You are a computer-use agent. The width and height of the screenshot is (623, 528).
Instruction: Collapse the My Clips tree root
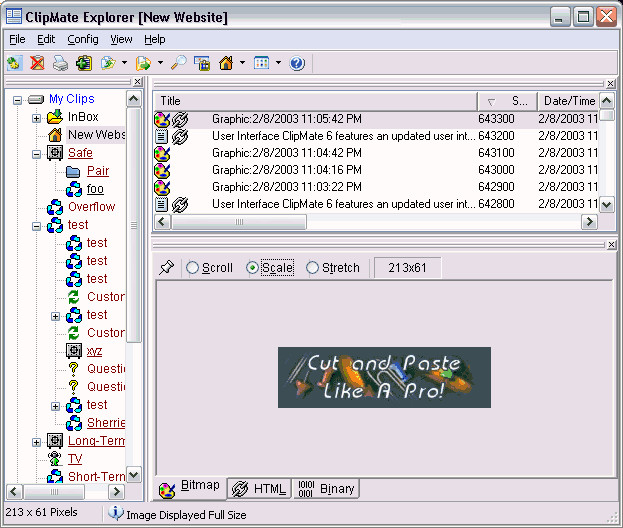17,100
